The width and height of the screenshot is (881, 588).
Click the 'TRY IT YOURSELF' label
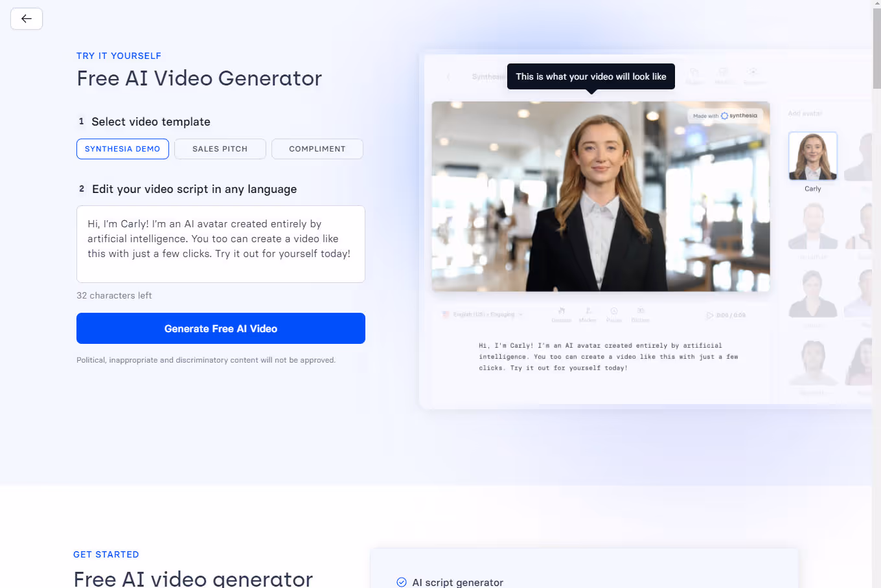coord(119,56)
